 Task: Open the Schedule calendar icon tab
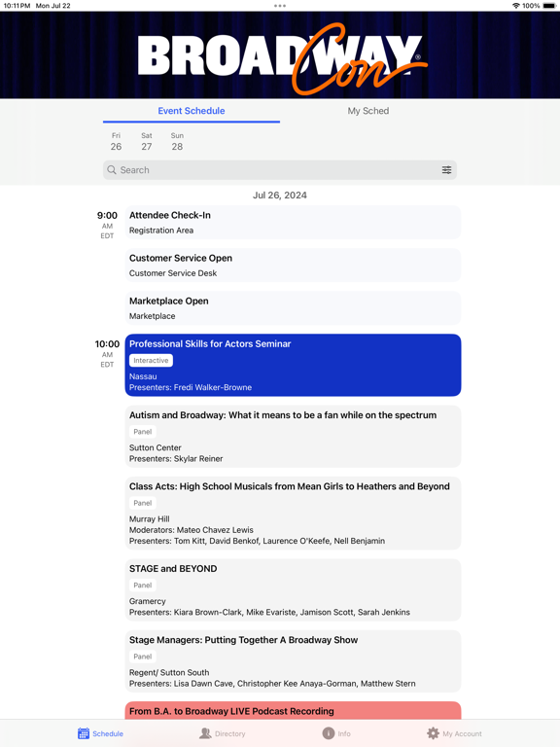[x=100, y=733]
